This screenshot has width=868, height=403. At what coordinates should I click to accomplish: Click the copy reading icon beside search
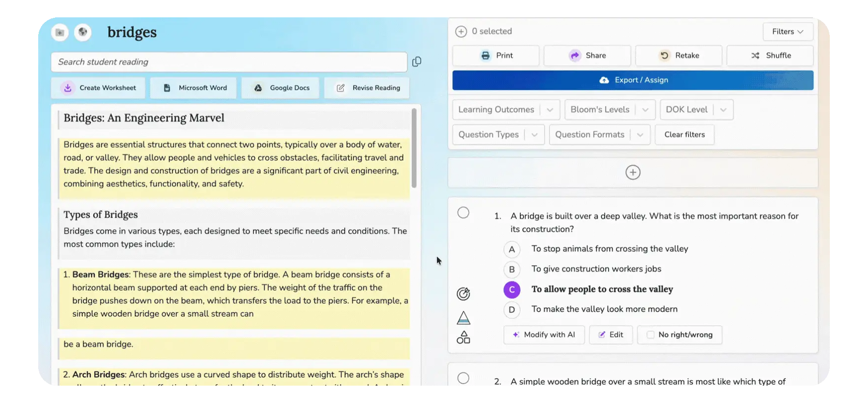(417, 61)
